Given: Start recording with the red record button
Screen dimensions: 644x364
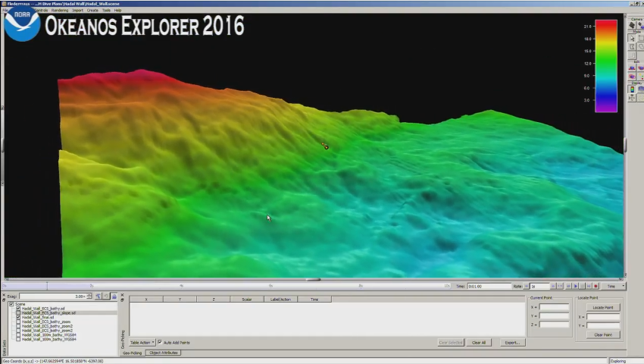Looking at the screenshot, I should (596, 286).
